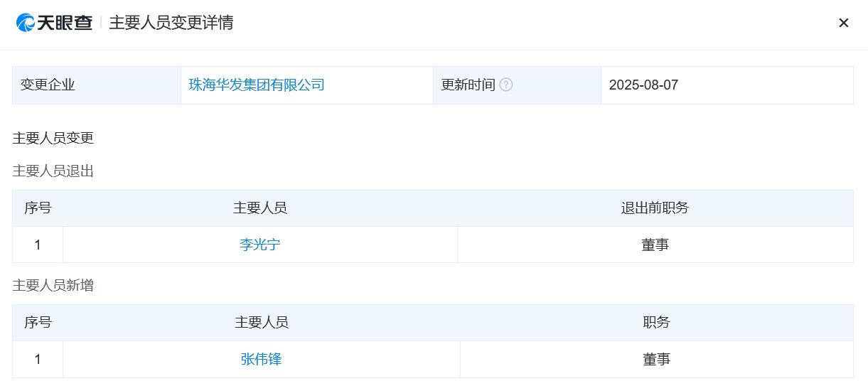This screenshot has height=386, width=868.
Task: Click the 序号 header in exit table
Action: click(x=38, y=208)
